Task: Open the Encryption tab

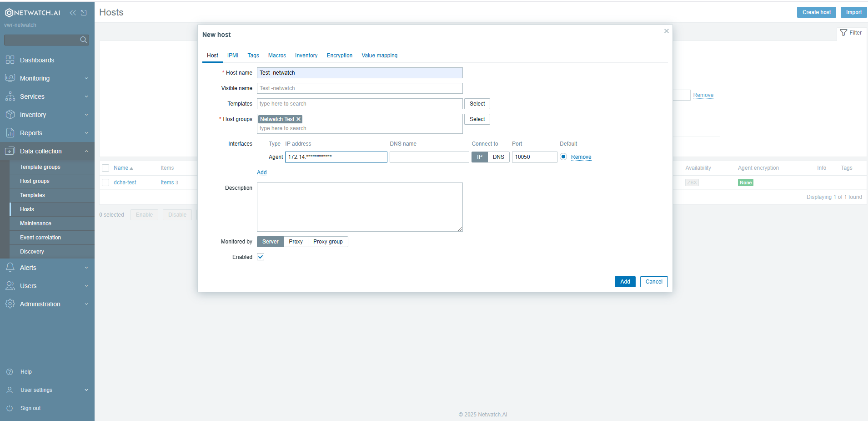Action: (x=339, y=56)
